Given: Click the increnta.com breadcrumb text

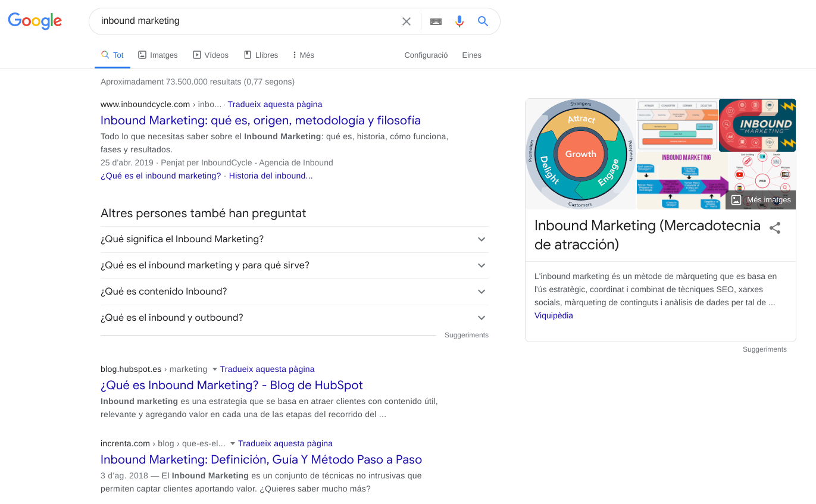Looking at the screenshot, I should [x=125, y=443].
